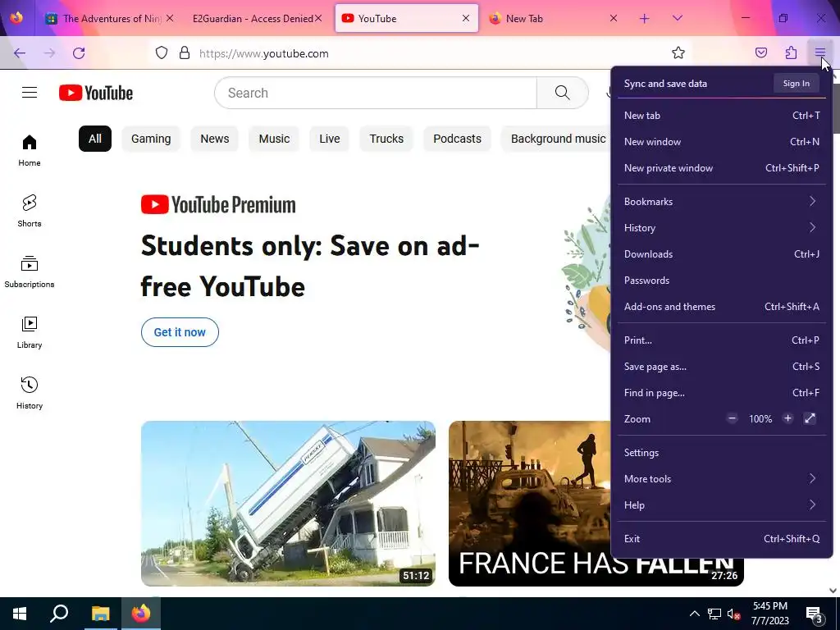Select the Music filter chip
This screenshot has height=630, width=840.
274,139
